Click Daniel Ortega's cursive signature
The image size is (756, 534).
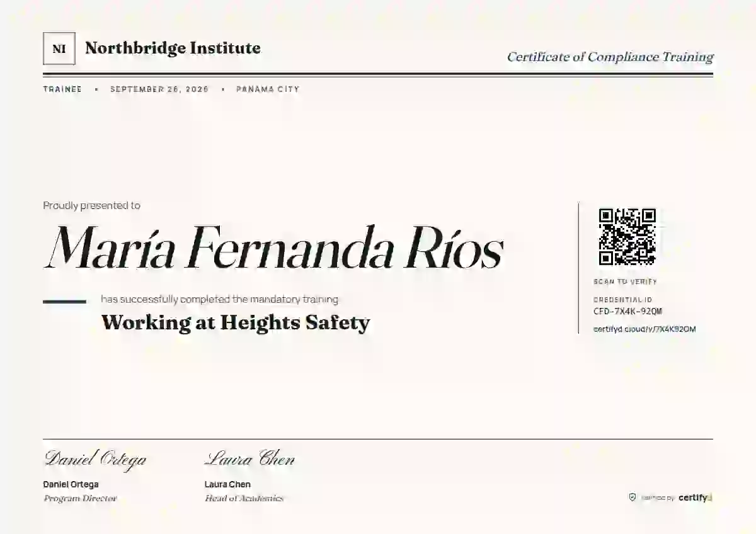click(x=95, y=459)
